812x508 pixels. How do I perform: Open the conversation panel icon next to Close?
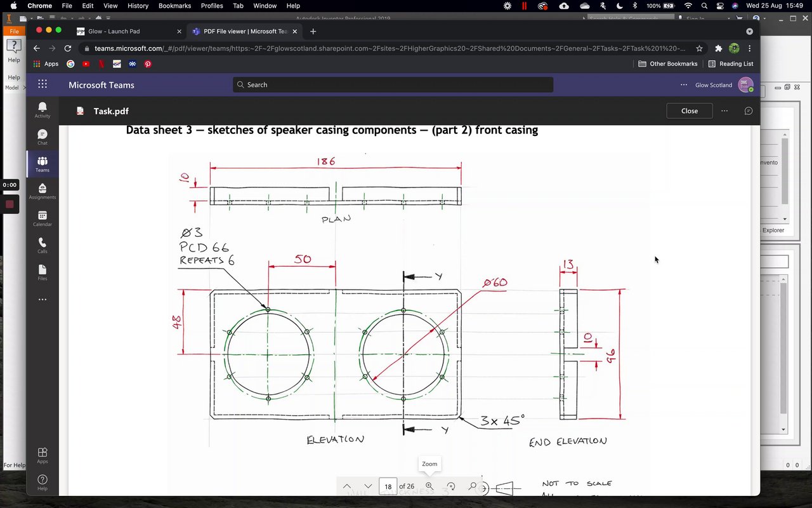[749, 110]
